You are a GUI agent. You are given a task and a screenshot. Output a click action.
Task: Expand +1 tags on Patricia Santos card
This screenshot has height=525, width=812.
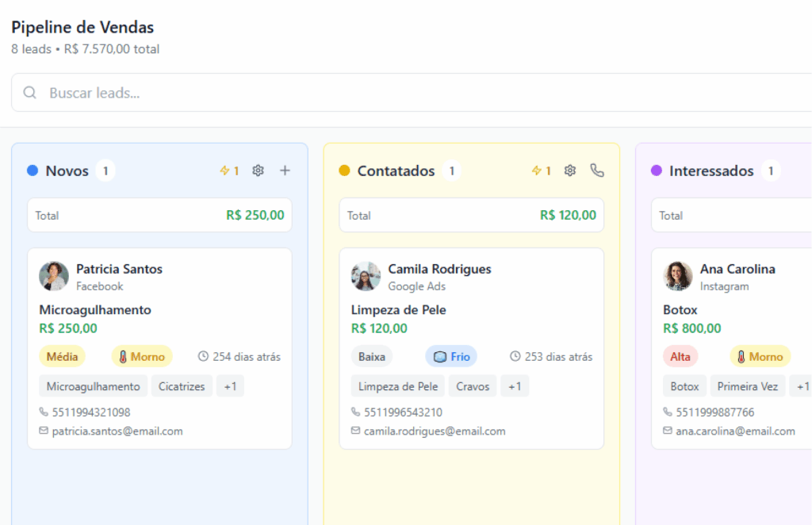tap(230, 386)
